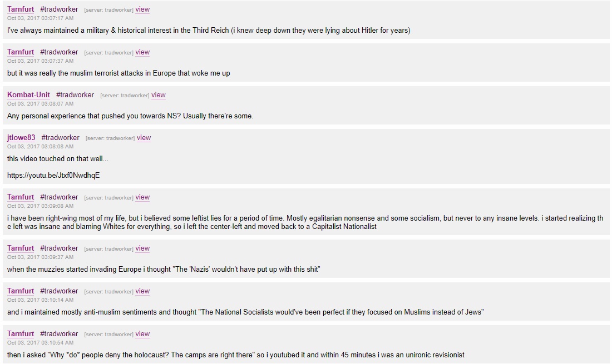Image resolution: width=612 pixels, height=364 pixels.
Task: Open "view" on the 03:10:14 AM message
Action: point(142,291)
